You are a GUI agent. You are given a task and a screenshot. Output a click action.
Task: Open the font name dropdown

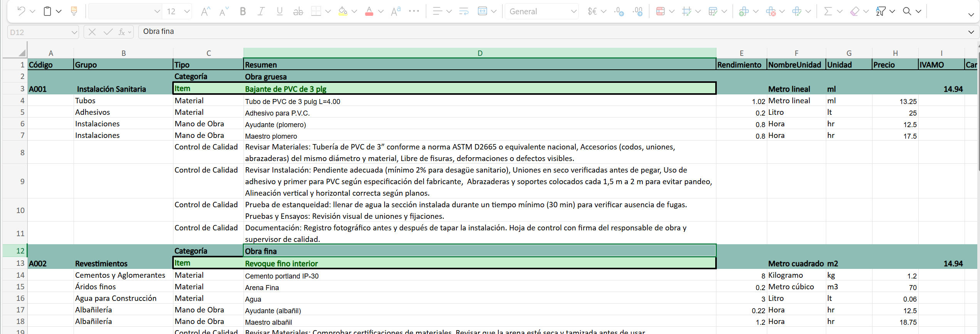(x=157, y=12)
